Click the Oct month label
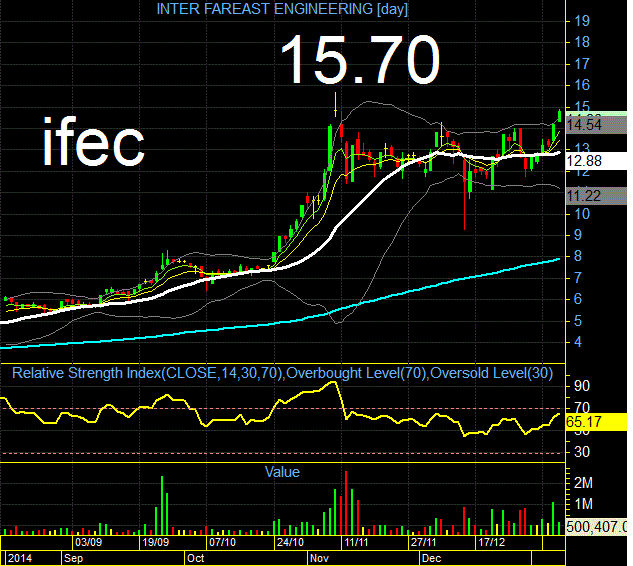Image resolution: width=633 pixels, height=566 pixels. [195, 558]
